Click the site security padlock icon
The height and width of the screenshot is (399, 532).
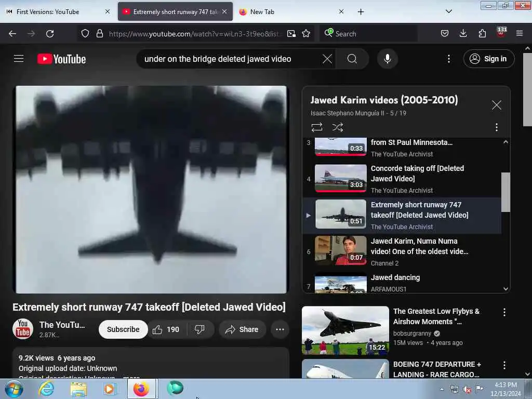click(99, 34)
